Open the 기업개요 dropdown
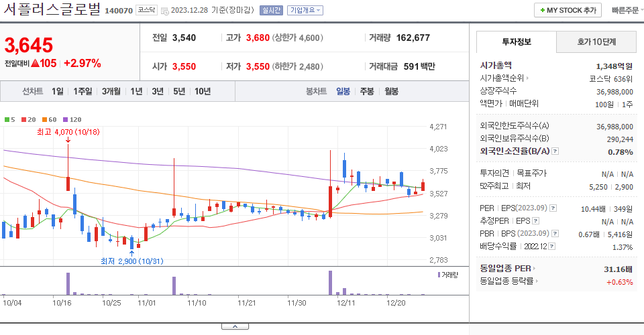The height and width of the screenshot is (335, 644). tap(305, 10)
